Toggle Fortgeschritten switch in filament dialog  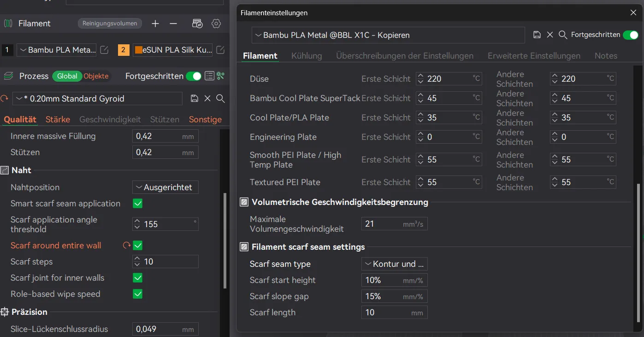(631, 35)
